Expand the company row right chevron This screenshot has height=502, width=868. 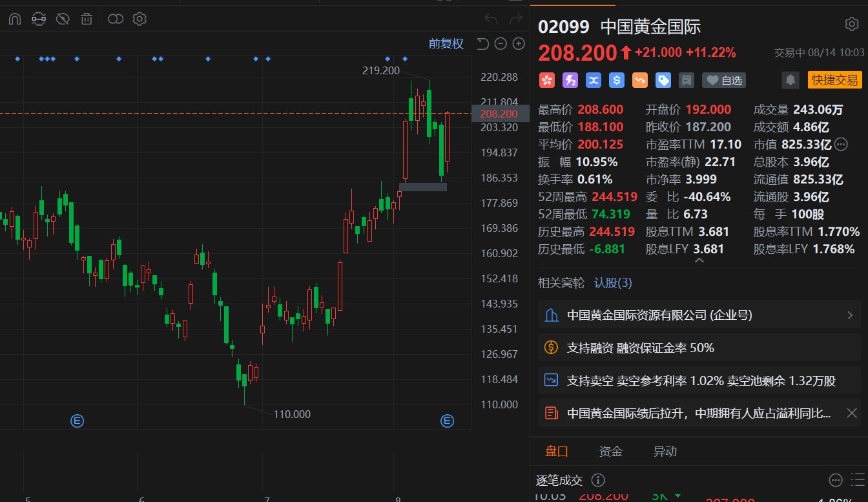(x=850, y=315)
